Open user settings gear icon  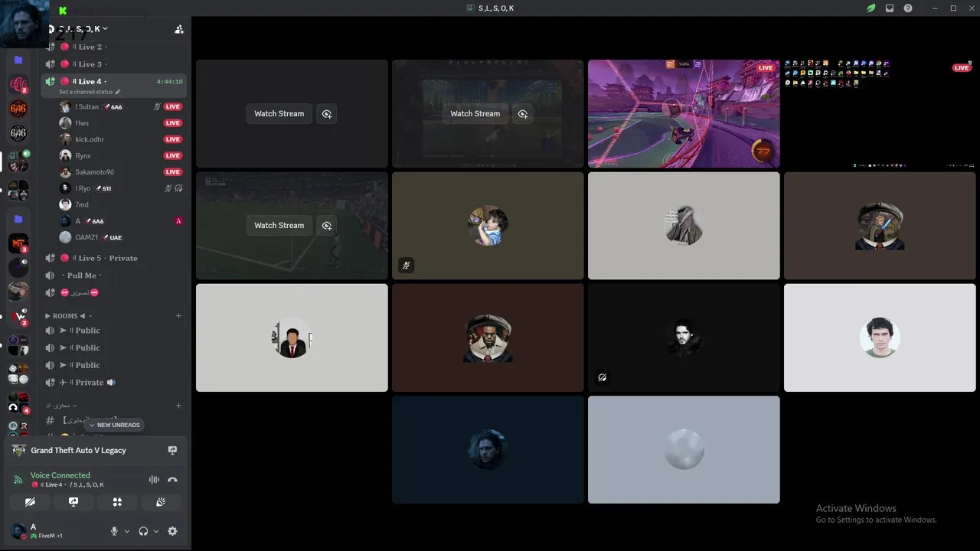click(x=172, y=531)
